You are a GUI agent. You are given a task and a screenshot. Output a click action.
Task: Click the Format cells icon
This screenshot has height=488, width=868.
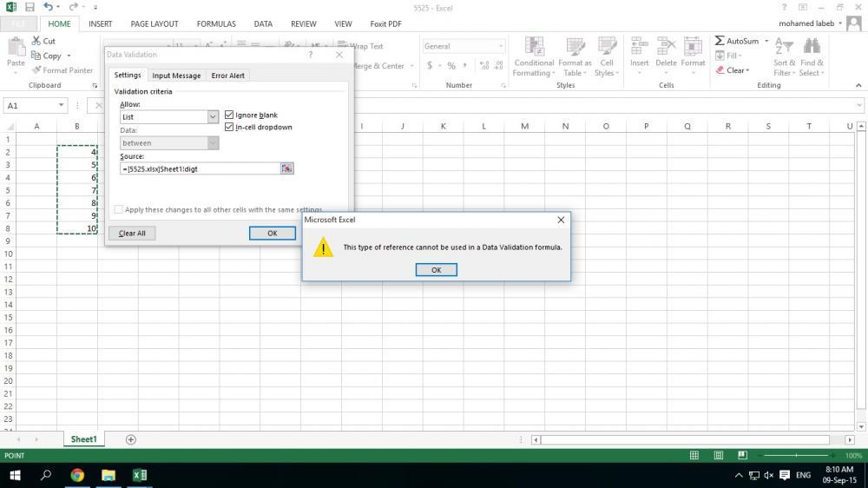693,47
